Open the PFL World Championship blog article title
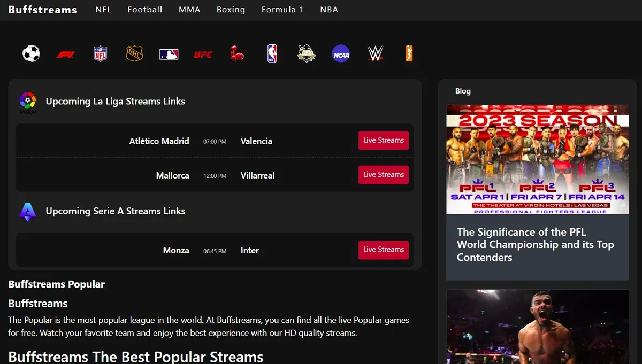The width and height of the screenshot is (642, 364). click(x=536, y=245)
